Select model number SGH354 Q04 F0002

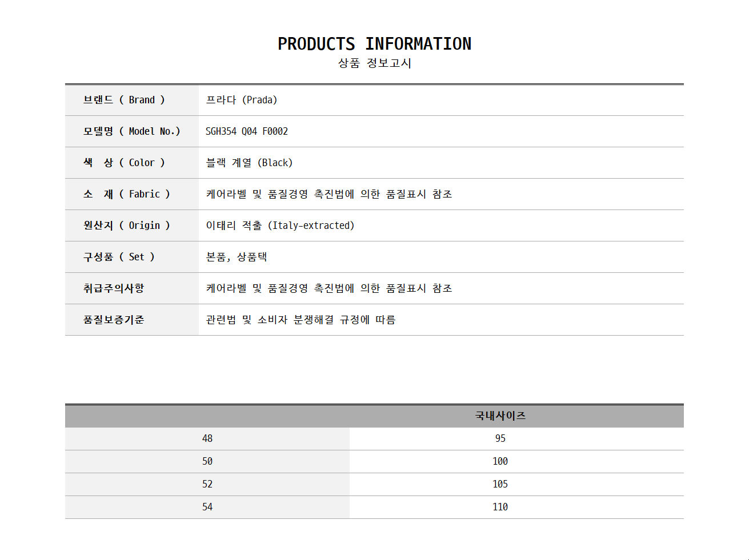tap(247, 131)
